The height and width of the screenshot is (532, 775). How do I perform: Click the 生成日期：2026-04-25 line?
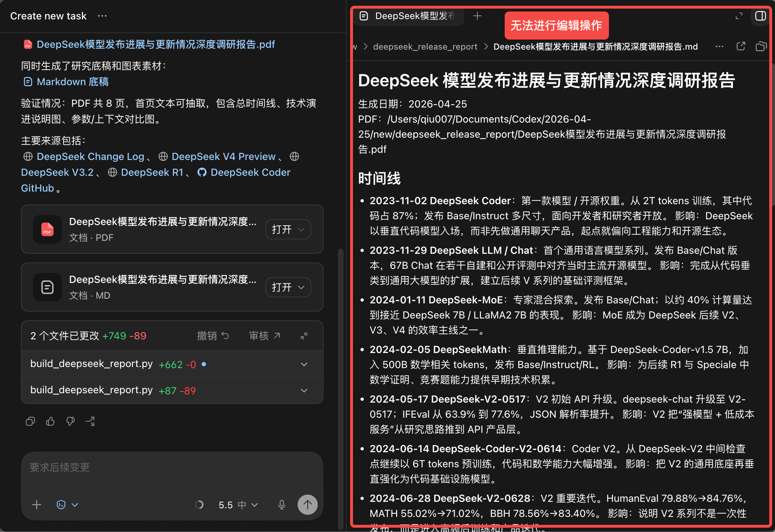[x=412, y=104]
